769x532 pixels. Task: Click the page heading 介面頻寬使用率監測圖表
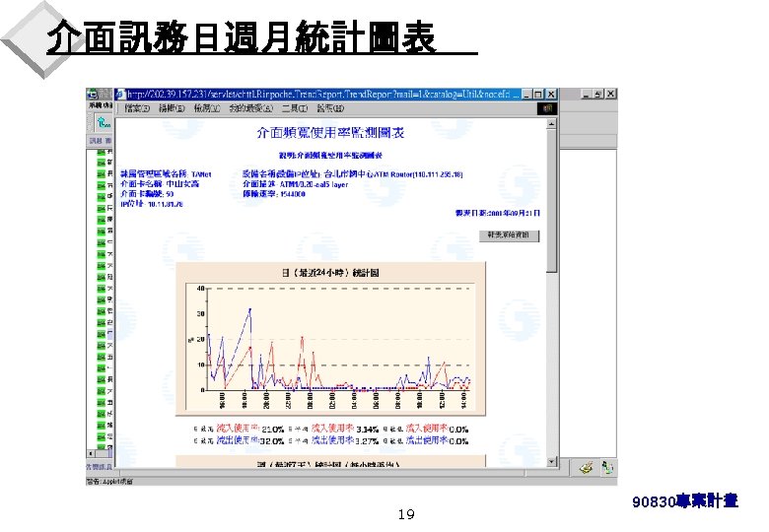pos(330,133)
